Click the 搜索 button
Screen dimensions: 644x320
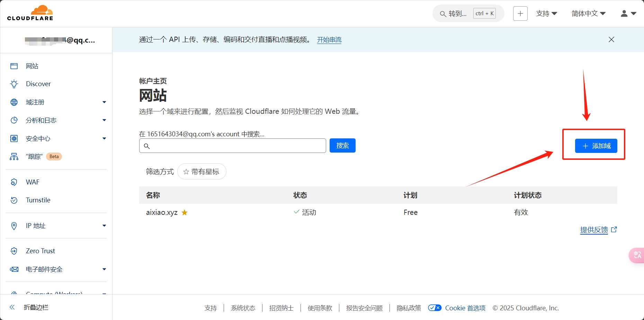tap(342, 146)
